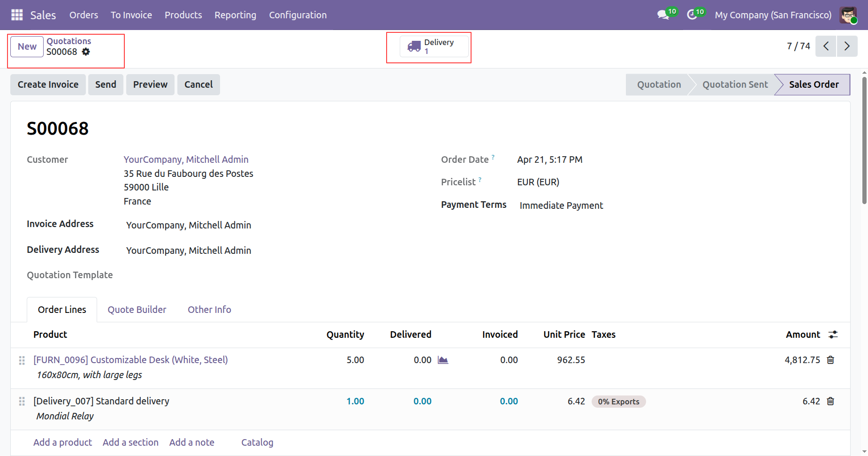
Task: Open the Reporting menu
Action: (235, 15)
